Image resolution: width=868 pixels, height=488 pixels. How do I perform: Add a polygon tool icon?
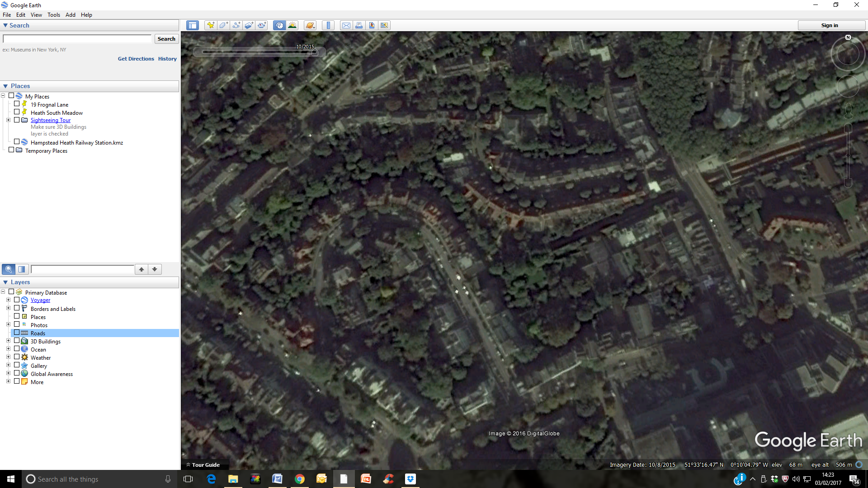coord(223,25)
